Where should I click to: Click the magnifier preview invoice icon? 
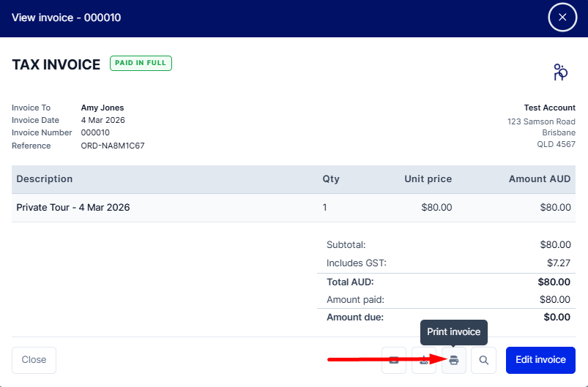pyautogui.click(x=483, y=360)
